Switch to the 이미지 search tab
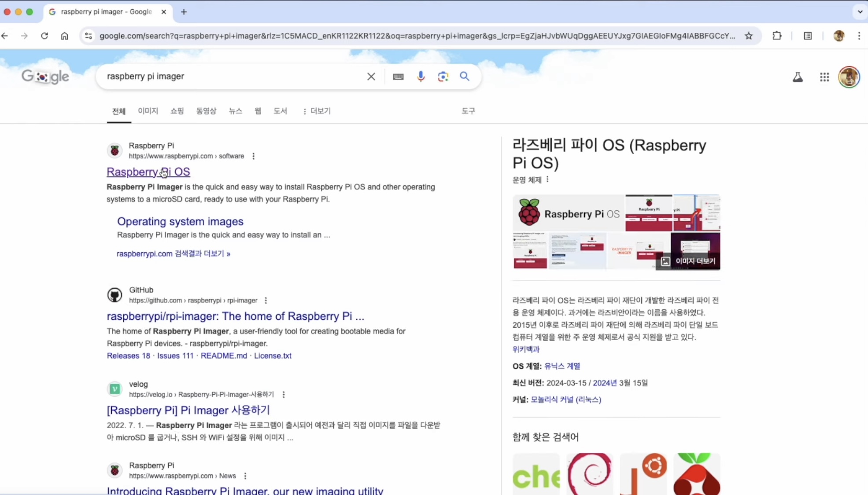 pyautogui.click(x=148, y=111)
